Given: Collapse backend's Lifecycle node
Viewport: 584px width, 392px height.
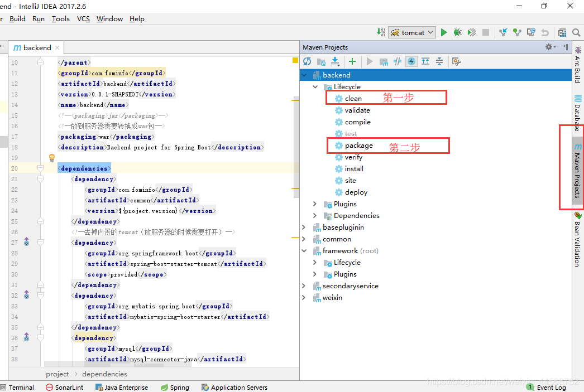Looking at the screenshot, I should (315, 86).
